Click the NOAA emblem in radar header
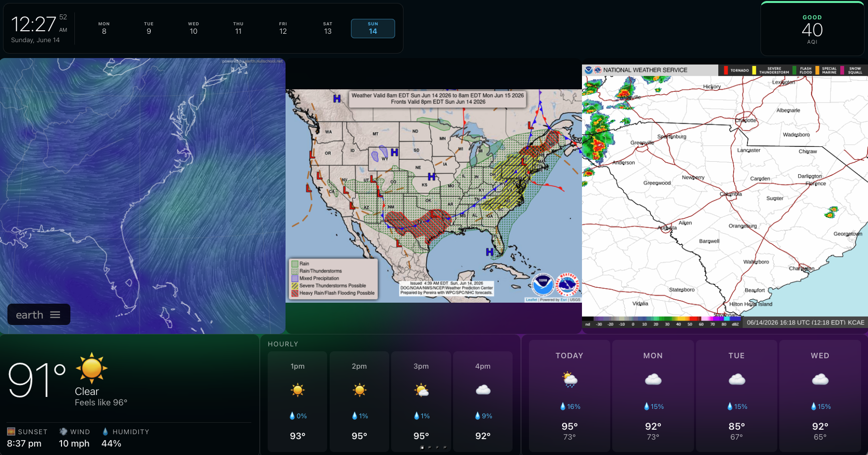 pos(588,70)
